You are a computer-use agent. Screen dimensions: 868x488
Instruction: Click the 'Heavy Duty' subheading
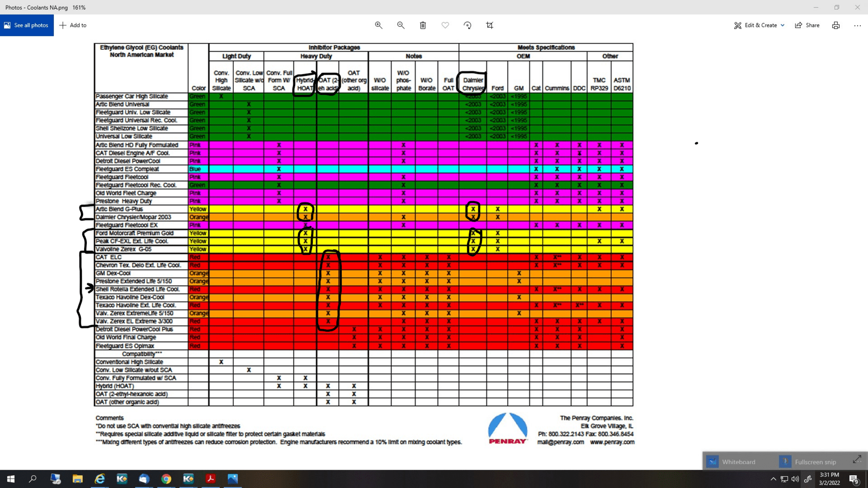(316, 56)
